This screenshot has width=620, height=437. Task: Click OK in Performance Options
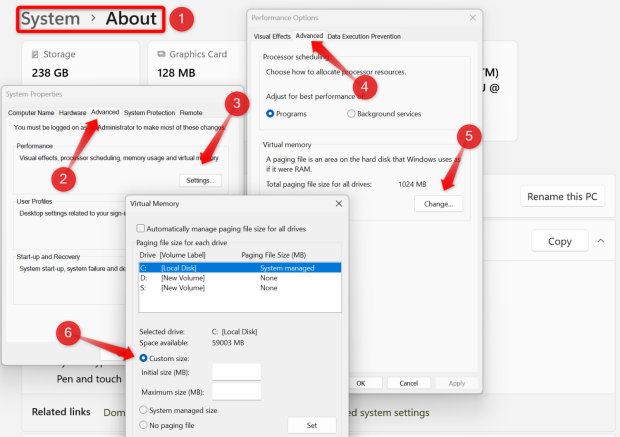coord(361,383)
